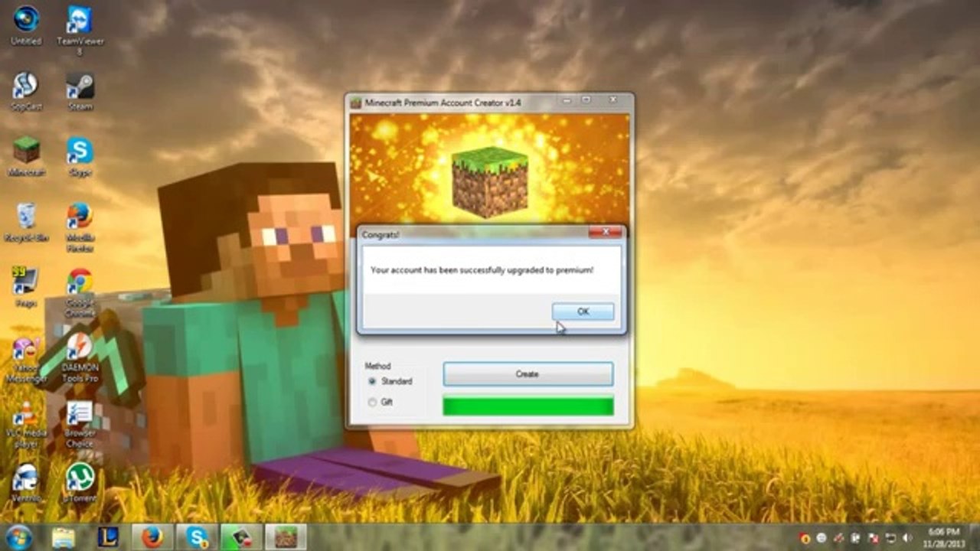Open the Windows Start menu

point(18,536)
